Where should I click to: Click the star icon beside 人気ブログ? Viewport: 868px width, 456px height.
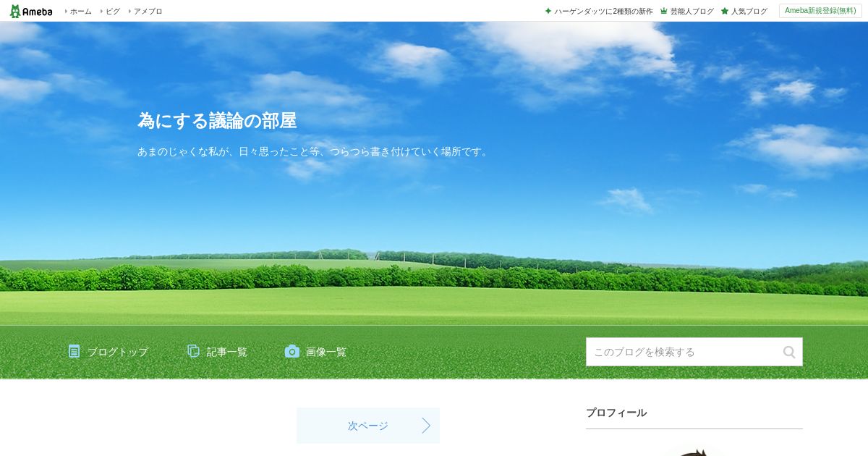[x=725, y=11]
